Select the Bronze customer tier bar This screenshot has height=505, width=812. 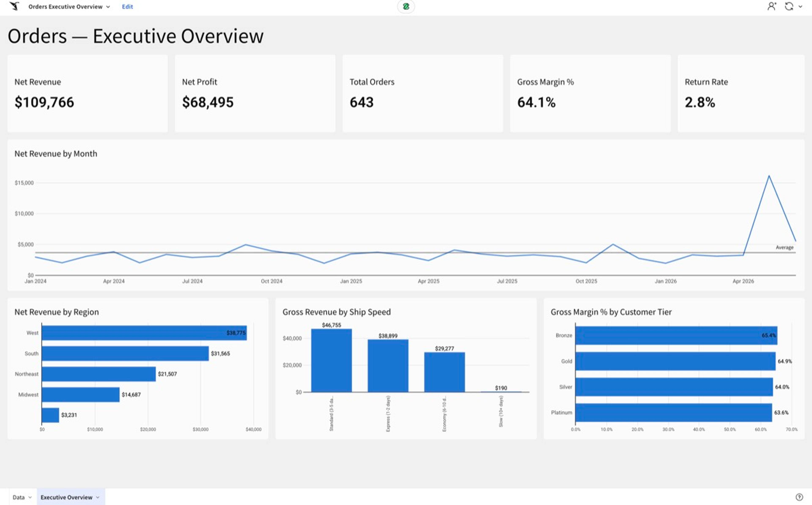point(676,335)
